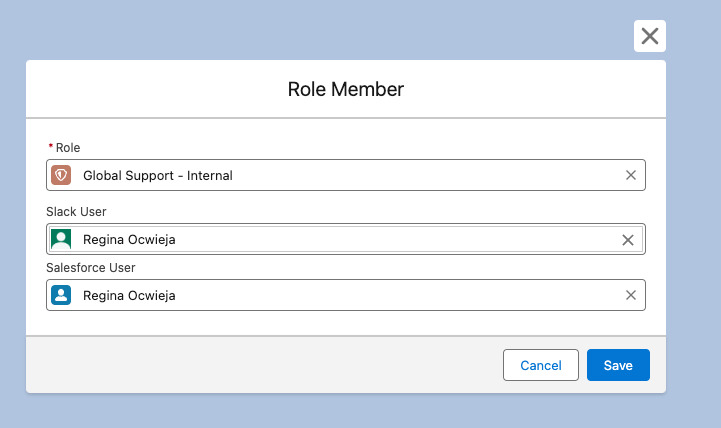Focus the Salesforce User lookup field
The height and width of the screenshot is (428, 721).
click(x=346, y=295)
